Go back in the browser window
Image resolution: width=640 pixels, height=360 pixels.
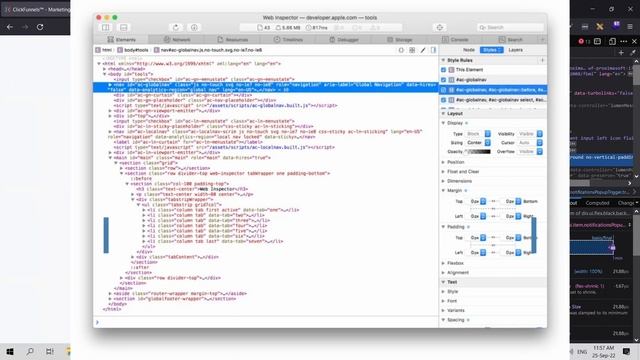tap(10, 27)
